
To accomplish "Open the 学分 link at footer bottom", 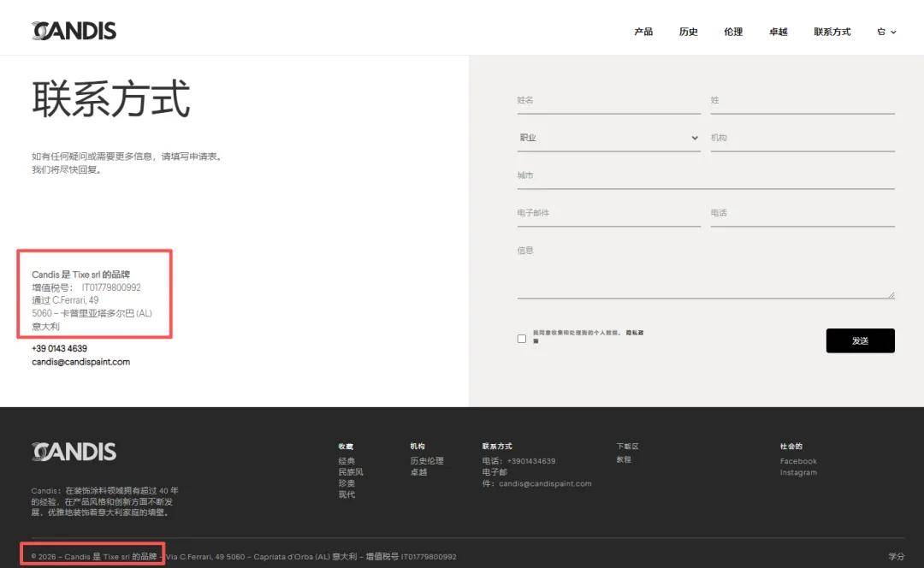I will tap(897, 556).
